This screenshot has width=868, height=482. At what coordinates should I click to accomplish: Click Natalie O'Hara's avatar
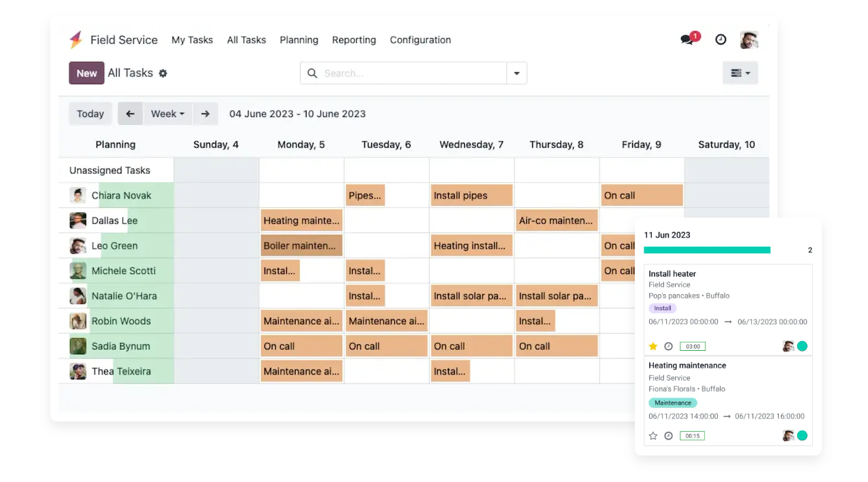tap(78, 296)
